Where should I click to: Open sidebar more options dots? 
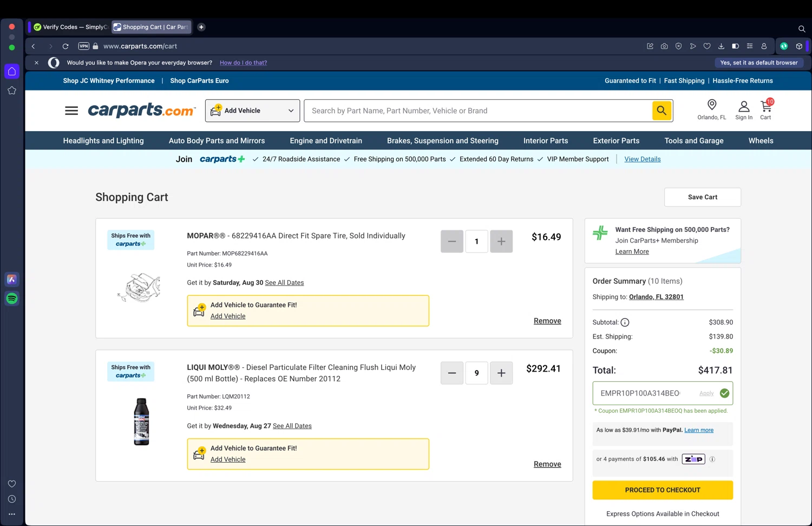click(x=12, y=514)
